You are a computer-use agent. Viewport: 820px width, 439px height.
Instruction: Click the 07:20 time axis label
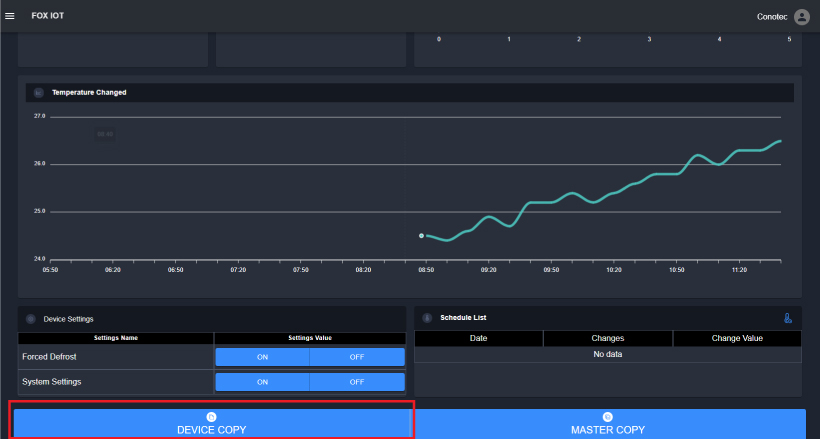pos(238,270)
